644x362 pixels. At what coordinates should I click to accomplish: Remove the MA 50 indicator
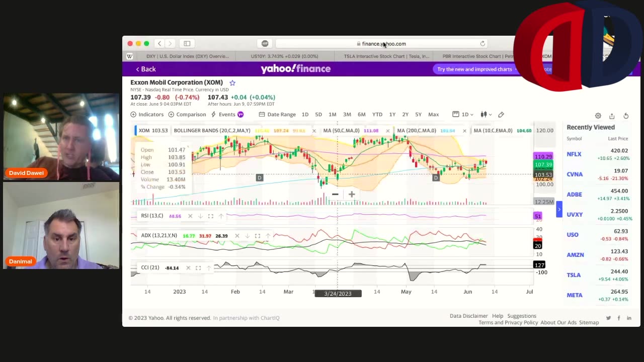pos(387,131)
